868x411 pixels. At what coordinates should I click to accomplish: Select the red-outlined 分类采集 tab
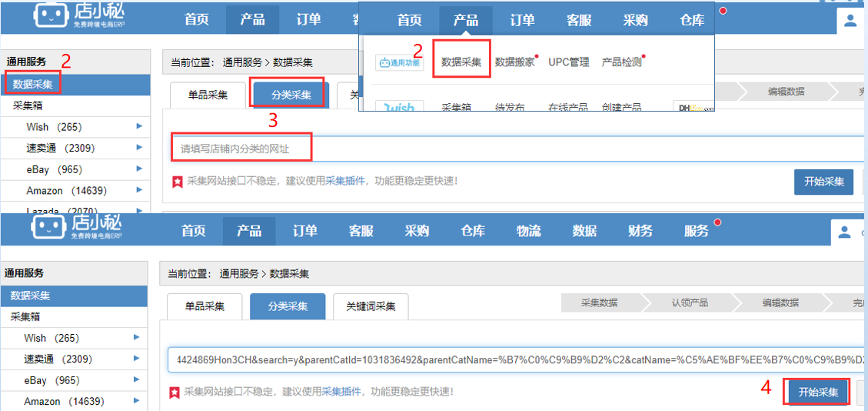291,95
